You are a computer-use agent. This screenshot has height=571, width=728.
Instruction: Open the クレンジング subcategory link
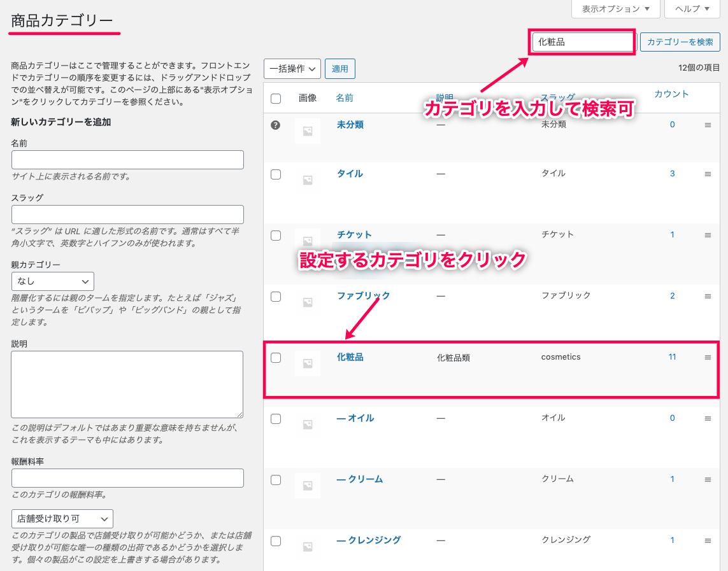click(369, 540)
